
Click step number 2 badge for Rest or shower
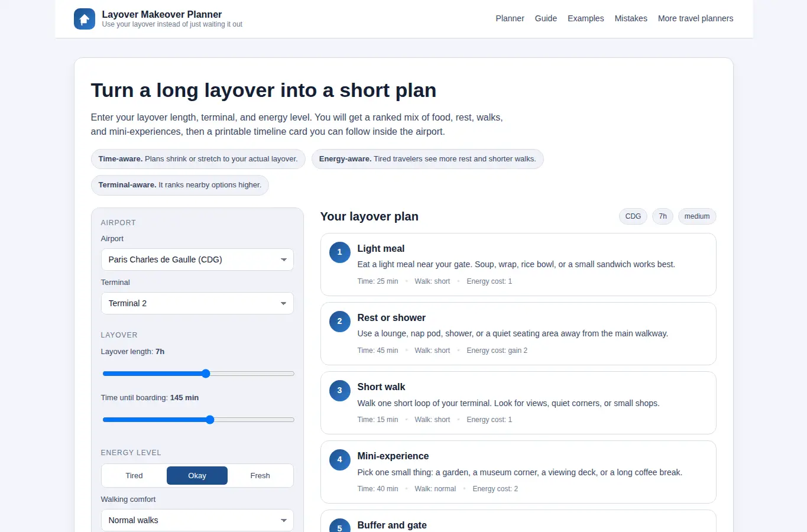pyautogui.click(x=339, y=321)
